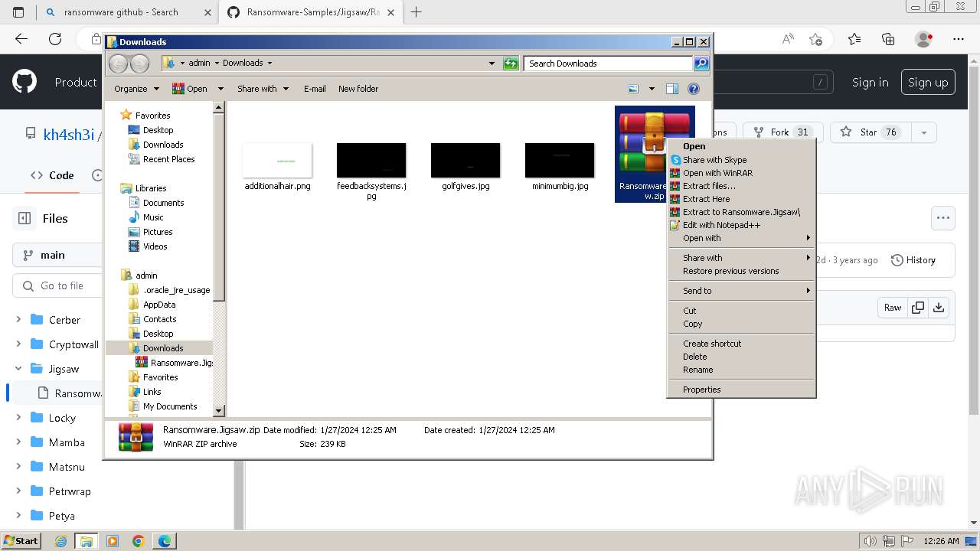Click the Explorer back arrow button
Viewport: 980px width, 551px height.
tap(119, 64)
